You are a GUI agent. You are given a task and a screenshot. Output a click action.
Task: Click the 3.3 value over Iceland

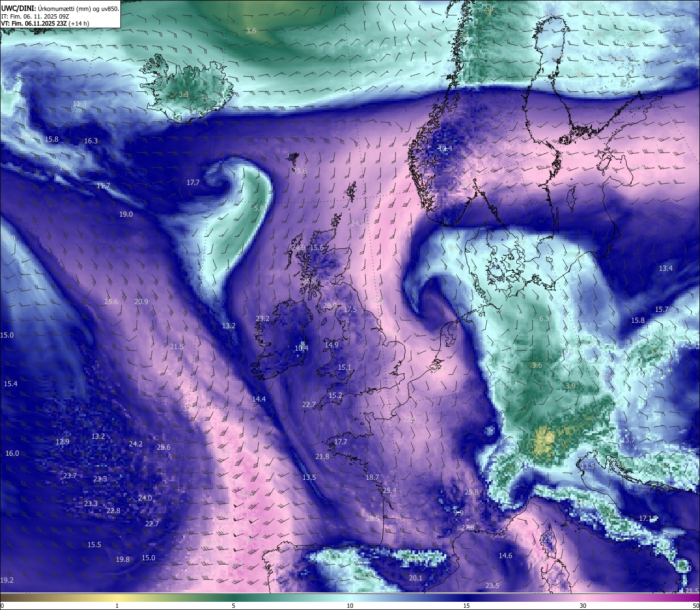tap(184, 95)
